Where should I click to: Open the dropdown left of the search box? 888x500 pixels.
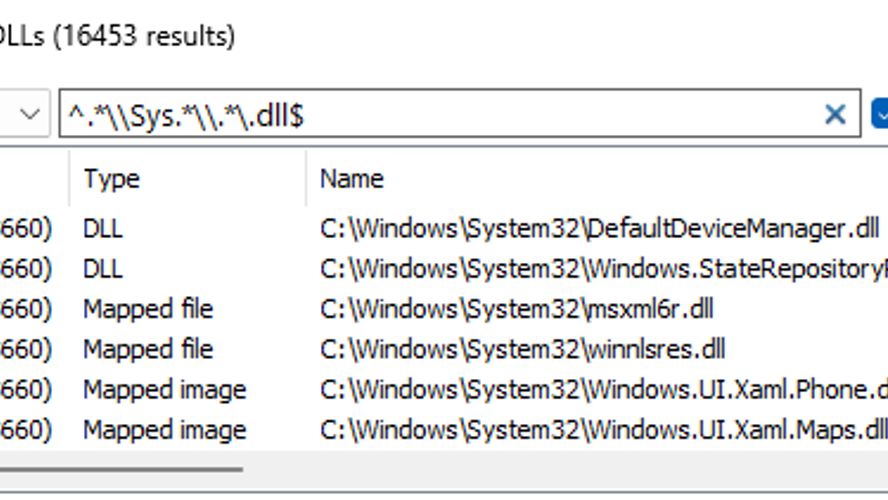pyautogui.click(x=30, y=115)
